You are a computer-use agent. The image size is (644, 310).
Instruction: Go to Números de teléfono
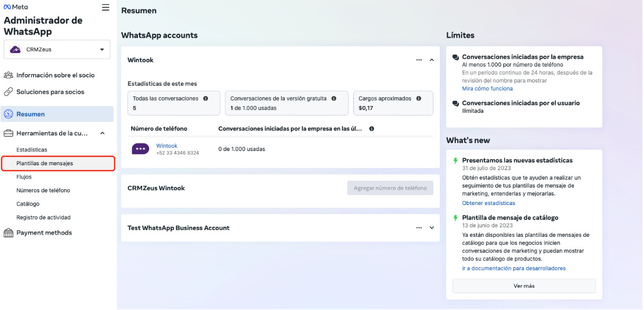[x=43, y=190]
